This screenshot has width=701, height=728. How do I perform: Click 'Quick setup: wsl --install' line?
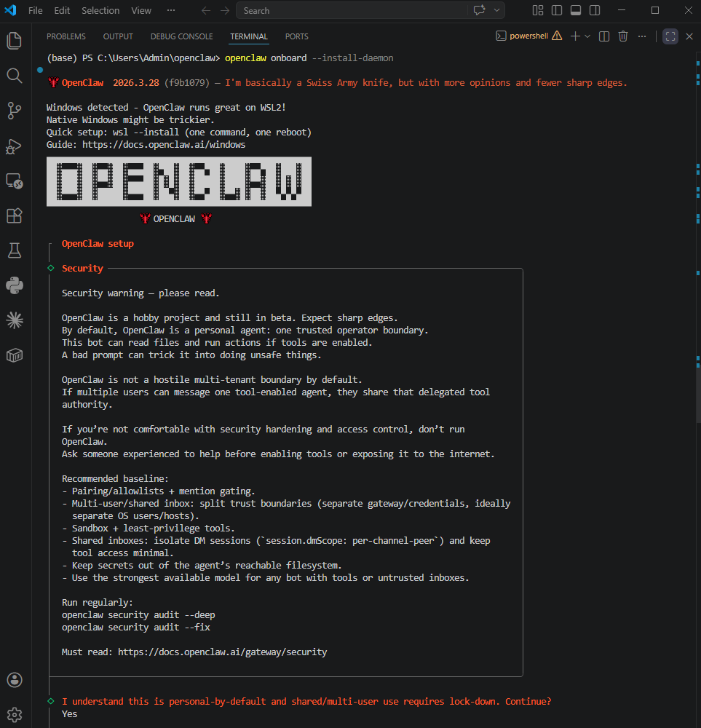point(179,132)
